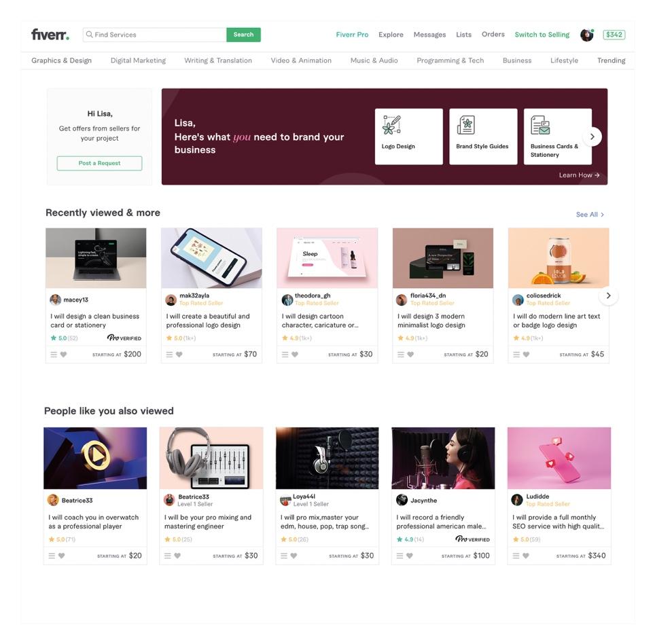Focus the Find Services search field
The image size is (655, 644).
point(155,35)
